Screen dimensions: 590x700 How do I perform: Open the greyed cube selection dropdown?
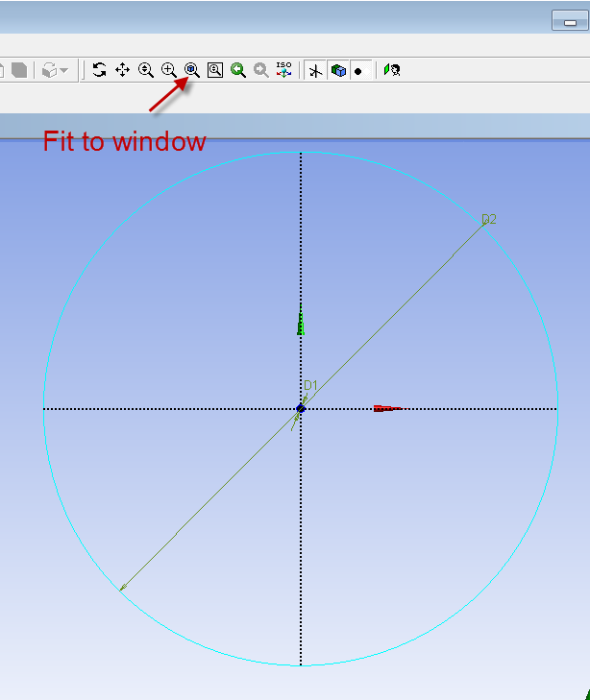tap(55, 70)
